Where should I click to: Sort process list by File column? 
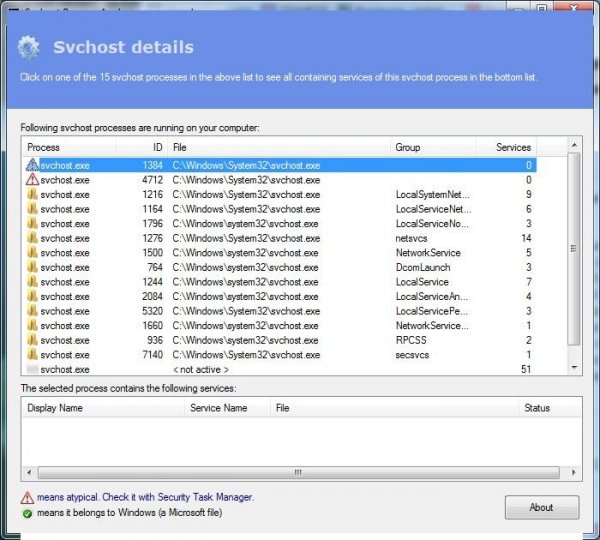pos(279,147)
